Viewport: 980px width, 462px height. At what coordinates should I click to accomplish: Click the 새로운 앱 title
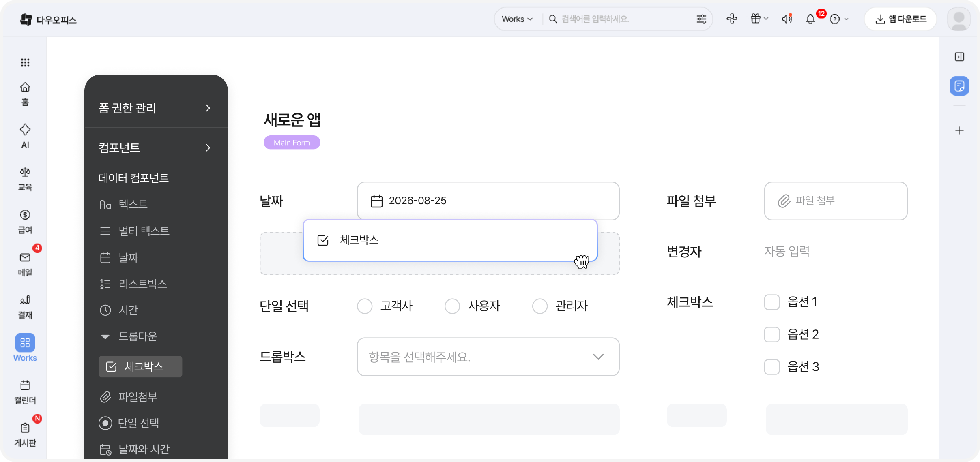292,120
